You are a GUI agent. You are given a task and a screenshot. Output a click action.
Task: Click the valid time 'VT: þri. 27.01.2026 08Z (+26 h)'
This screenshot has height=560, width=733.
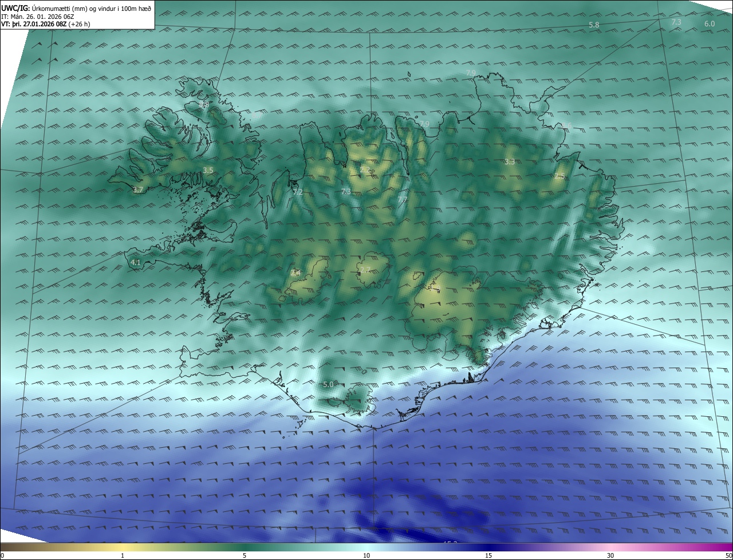point(46,24)
